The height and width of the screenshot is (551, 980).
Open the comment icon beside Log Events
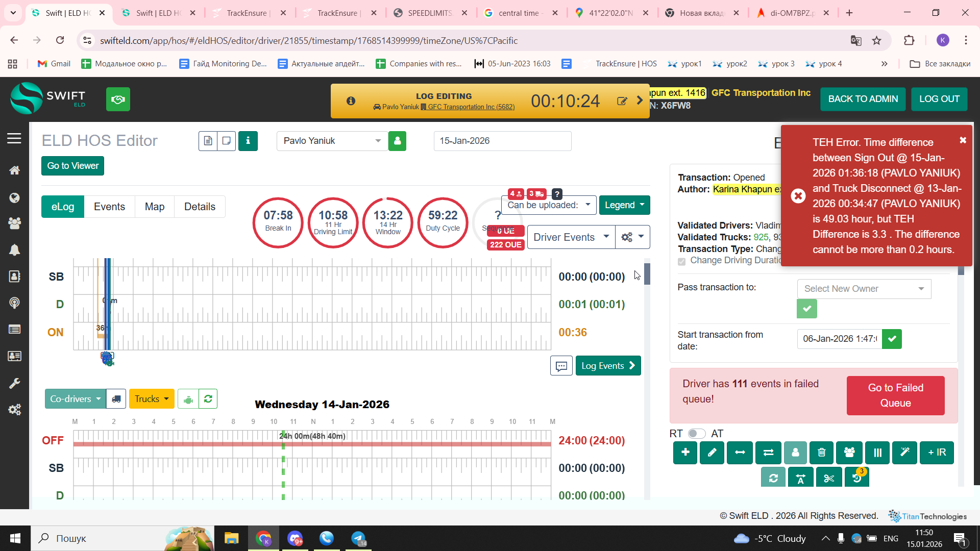pyautogui.click(x=561, y=366)
